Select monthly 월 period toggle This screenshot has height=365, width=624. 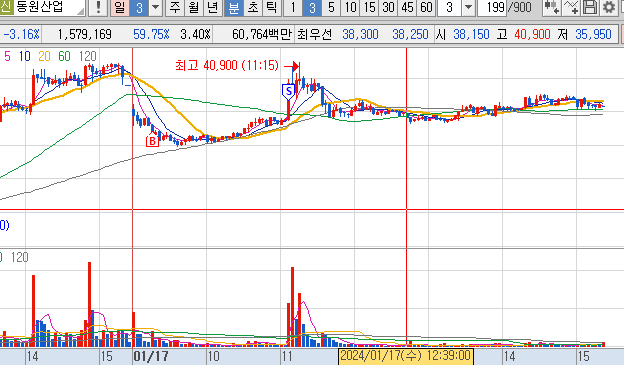[194, 7]
